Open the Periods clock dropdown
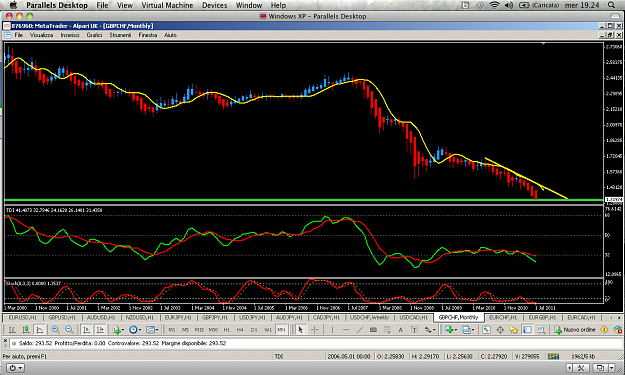Image resolution: width=625 pixels, height=375 pixels. pos(135,330)
